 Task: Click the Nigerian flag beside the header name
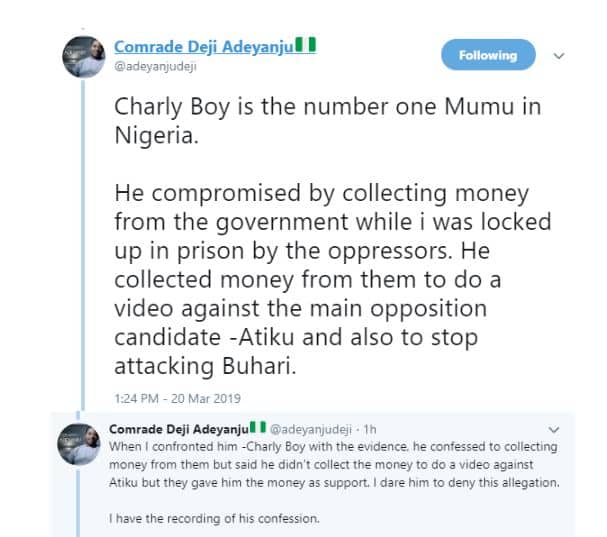[x=310, y=46]
